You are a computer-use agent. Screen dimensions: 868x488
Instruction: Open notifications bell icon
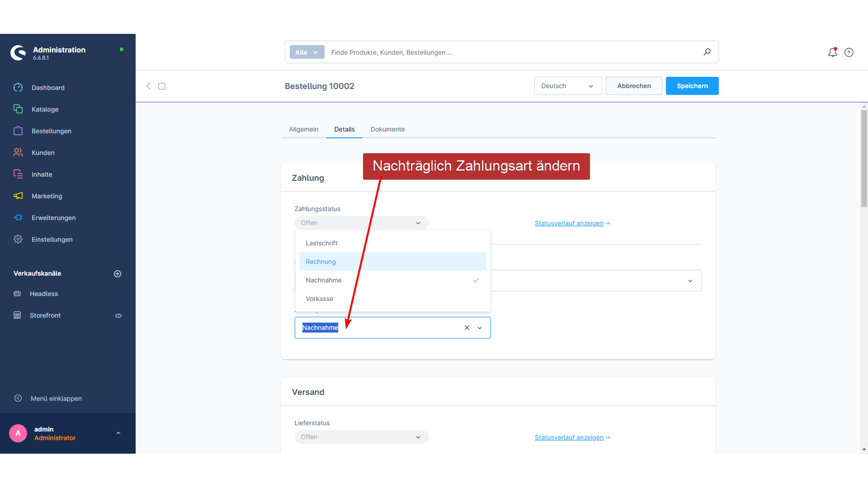tap(833, 53)
